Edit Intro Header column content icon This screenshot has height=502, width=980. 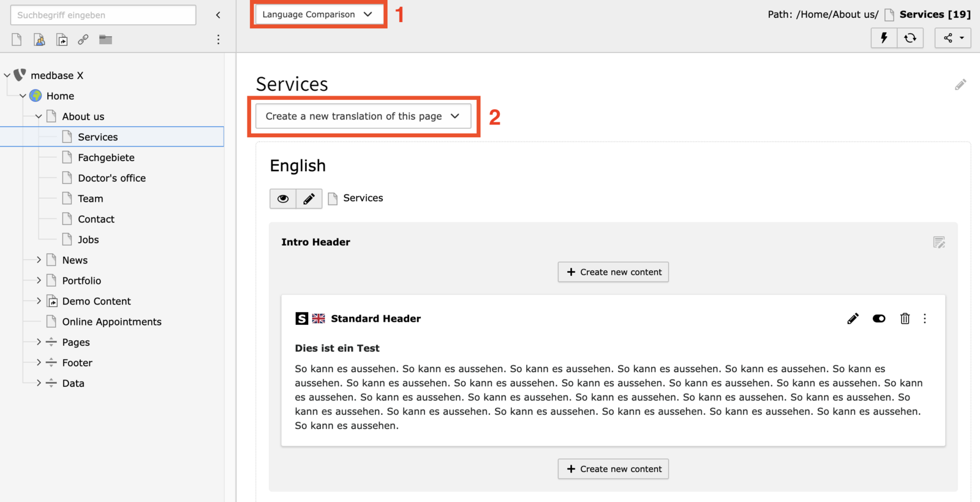pyautogui.click(x=939, y=243)
